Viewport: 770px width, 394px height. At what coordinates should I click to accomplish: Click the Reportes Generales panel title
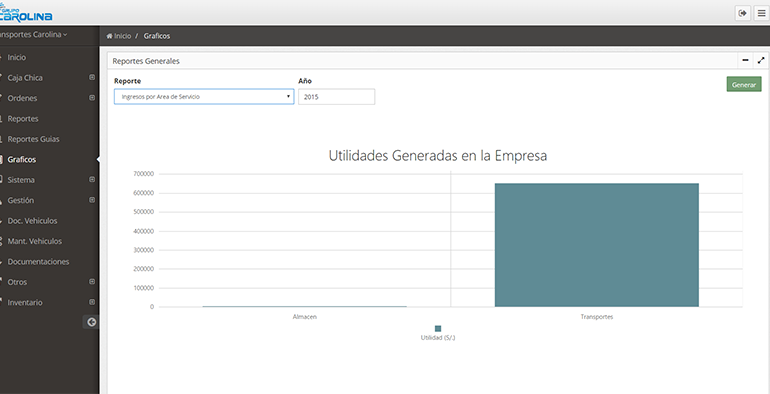point(146,61)
